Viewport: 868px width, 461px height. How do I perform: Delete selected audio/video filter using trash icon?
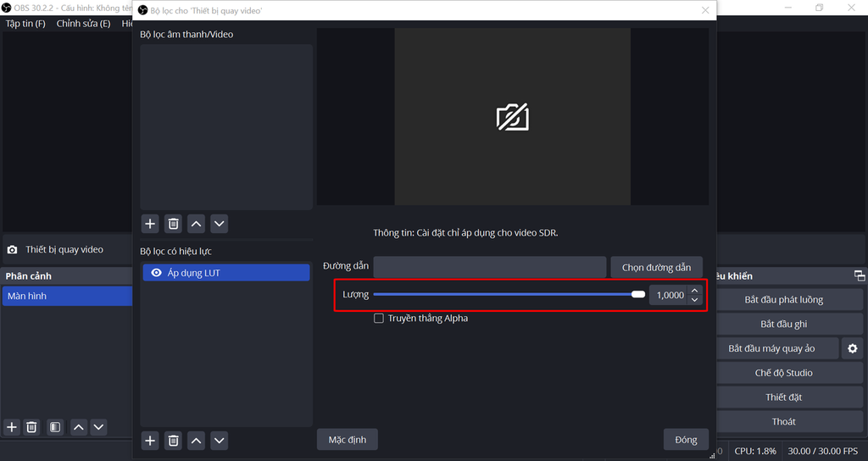(x=173, y=224)
